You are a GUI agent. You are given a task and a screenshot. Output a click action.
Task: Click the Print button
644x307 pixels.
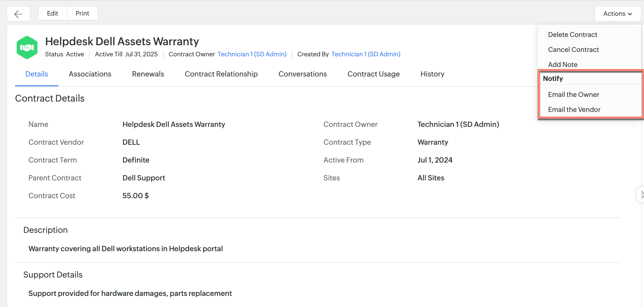coord(82,13)
